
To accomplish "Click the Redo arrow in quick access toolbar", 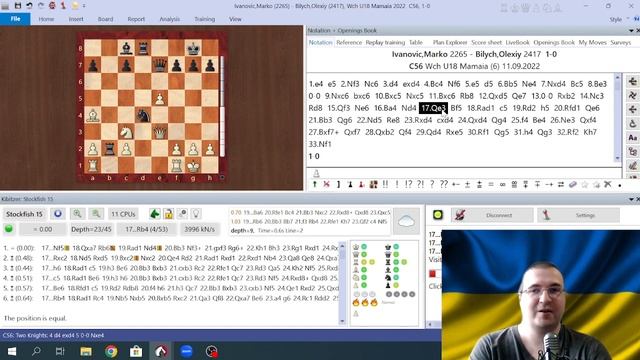I will [41, 6].
